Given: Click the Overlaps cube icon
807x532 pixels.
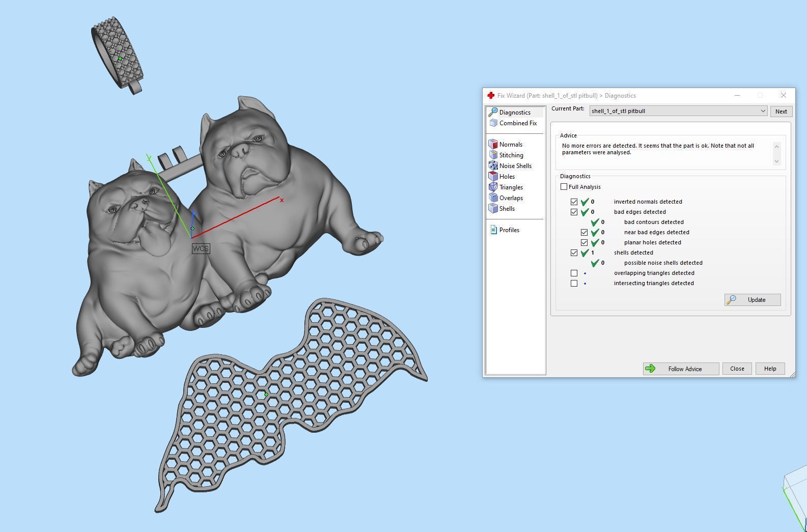Looking at the screenshot, I should point(493,198).
